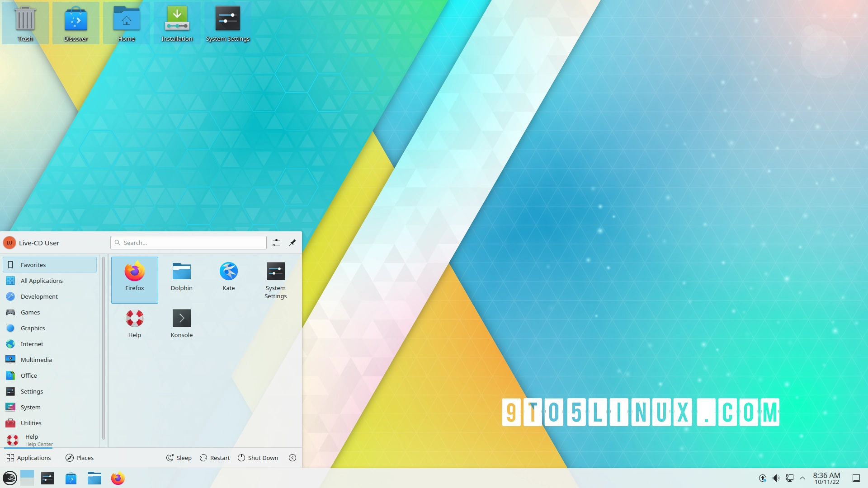Open network connections from the system tray
Image resolution: width=868 pixels, height=488 pixels.
[x=790, y=478]
